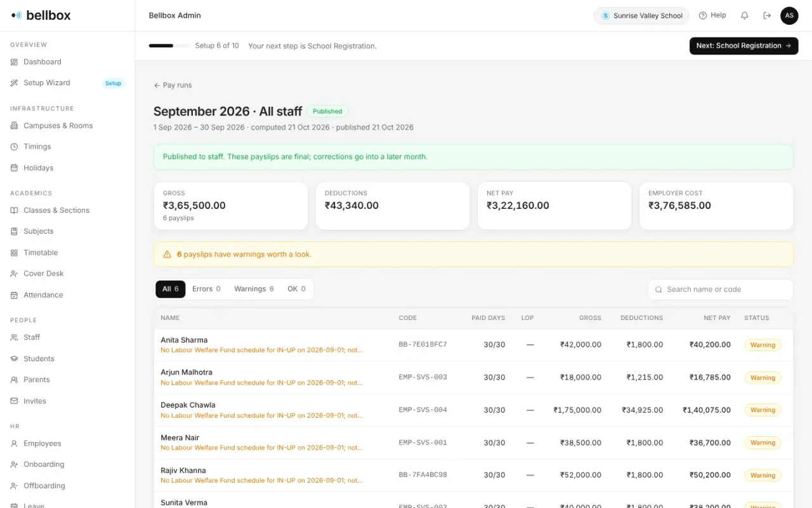The height and width of the screenshot is (508, 812).
Task: Filter payslips by Errors tab
Action: coord(206,289)
